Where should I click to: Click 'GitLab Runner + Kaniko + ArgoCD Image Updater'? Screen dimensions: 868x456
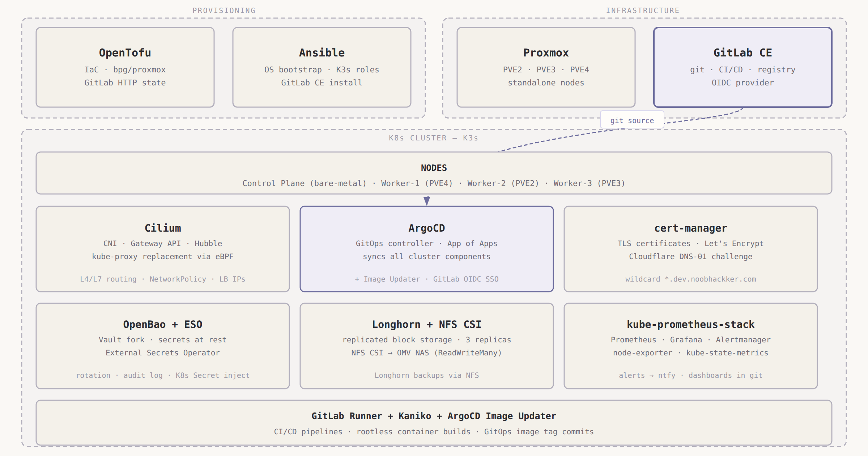(434, 416)
